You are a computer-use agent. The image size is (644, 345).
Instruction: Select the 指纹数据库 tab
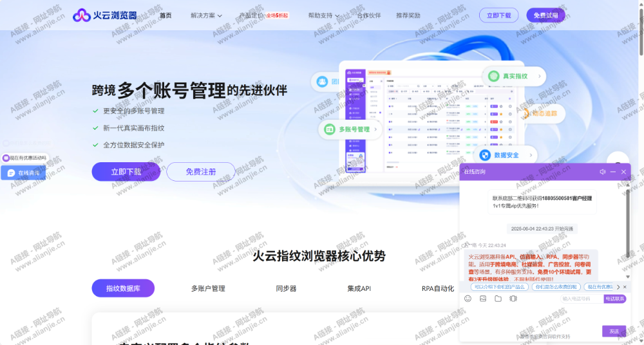123,288
